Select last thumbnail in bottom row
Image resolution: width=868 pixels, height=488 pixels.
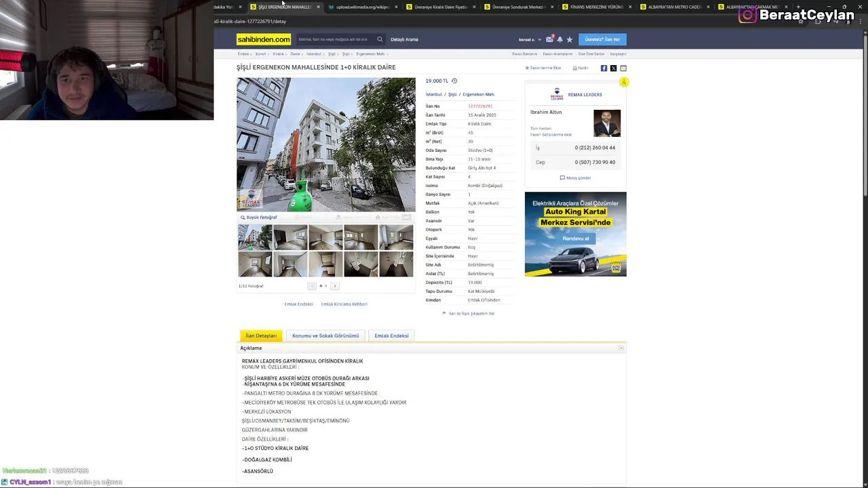coord(396,264)
